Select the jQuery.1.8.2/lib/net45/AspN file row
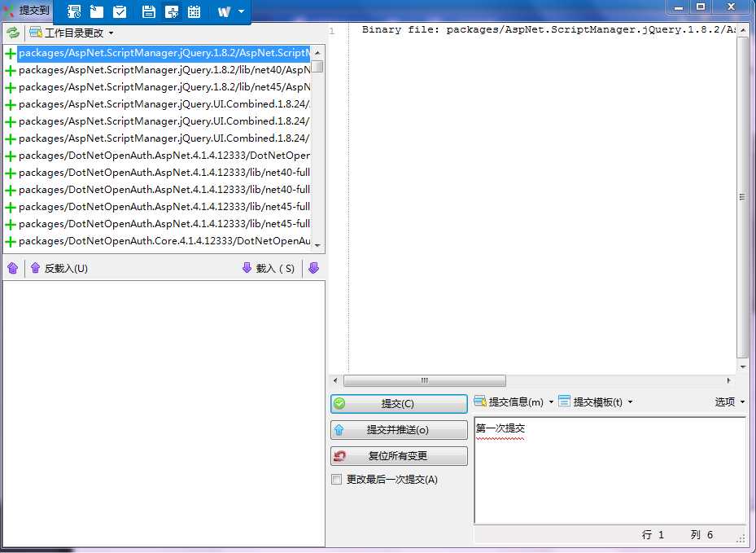This screenshot has width=756, height=553. pos(164,87)
